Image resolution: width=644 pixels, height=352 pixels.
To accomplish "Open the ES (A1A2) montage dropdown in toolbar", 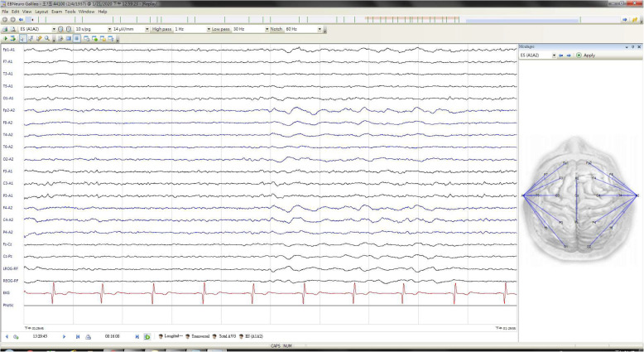I will [54, 29].
